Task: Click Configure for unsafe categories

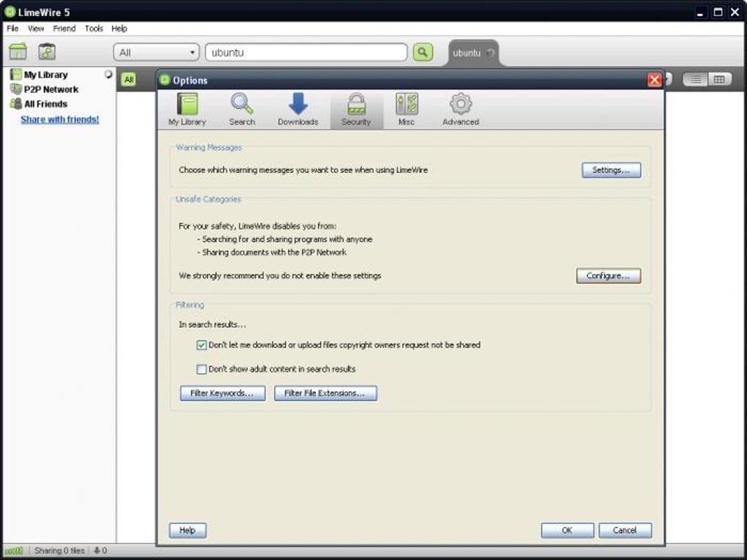Action: pos(609,276)
